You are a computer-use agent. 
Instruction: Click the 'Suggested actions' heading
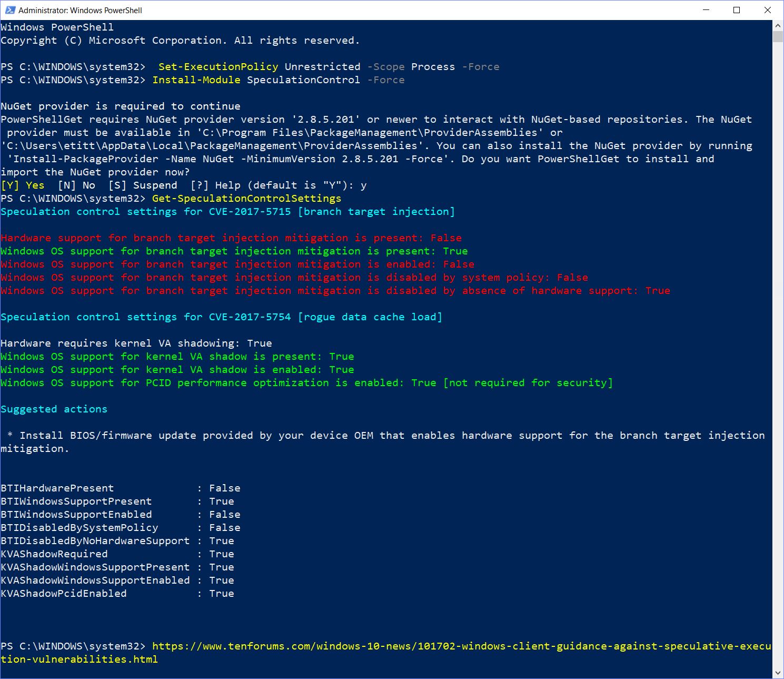click(x=54, y=409)
